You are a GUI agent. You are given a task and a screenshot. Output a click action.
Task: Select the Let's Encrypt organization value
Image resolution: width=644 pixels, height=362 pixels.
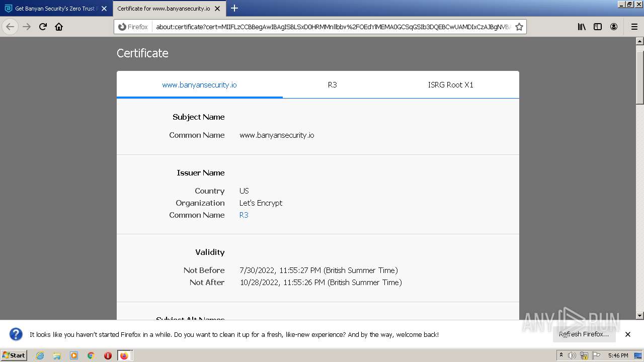point(261,203)
